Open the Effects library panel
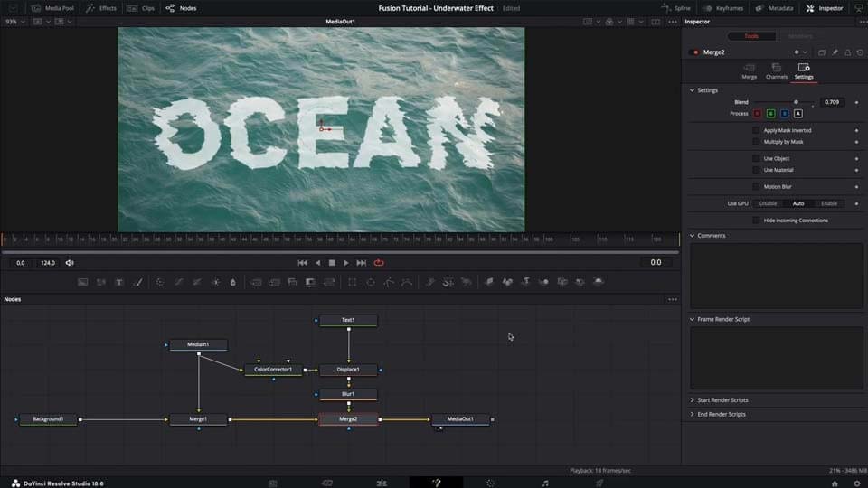The height and width of the screenshot is (488, 868). (101, 8)
